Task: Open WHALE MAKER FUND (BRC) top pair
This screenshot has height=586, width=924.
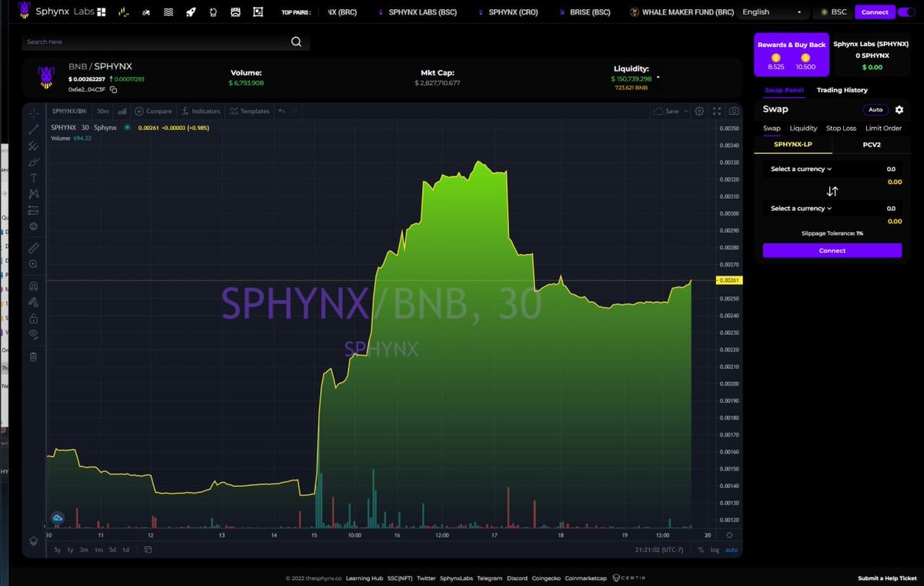Action: pyautogui.click(x=682, y=12)
